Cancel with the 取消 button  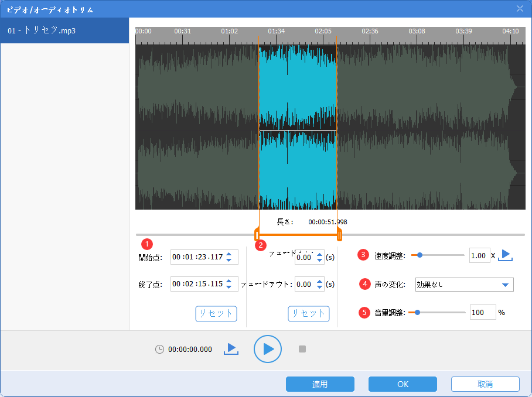[485, 384]
